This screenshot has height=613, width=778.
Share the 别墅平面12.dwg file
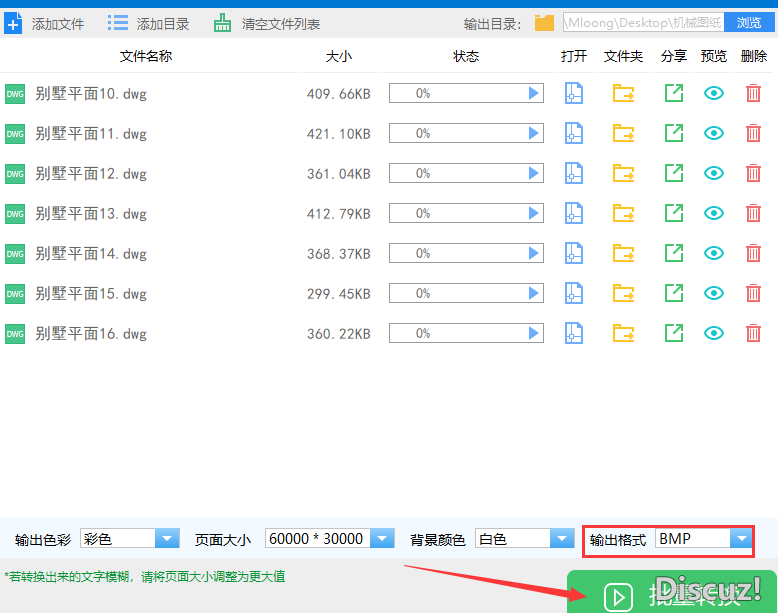click(x=674, y=173)
